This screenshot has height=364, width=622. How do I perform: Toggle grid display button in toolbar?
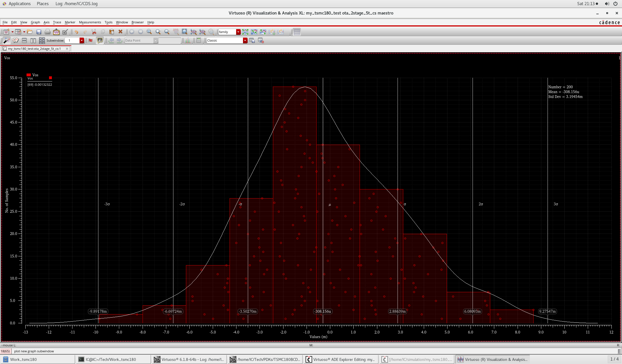297,32
